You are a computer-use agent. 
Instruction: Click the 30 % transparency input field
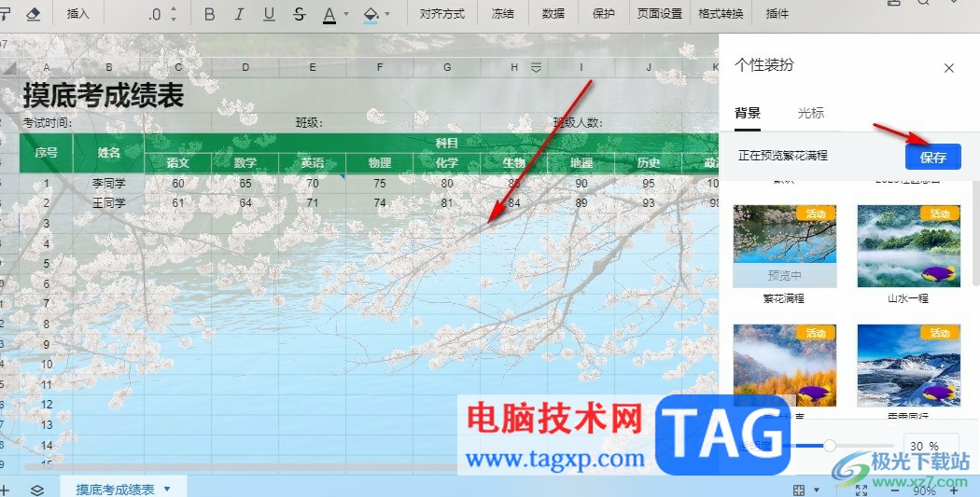tap(931, 446)
